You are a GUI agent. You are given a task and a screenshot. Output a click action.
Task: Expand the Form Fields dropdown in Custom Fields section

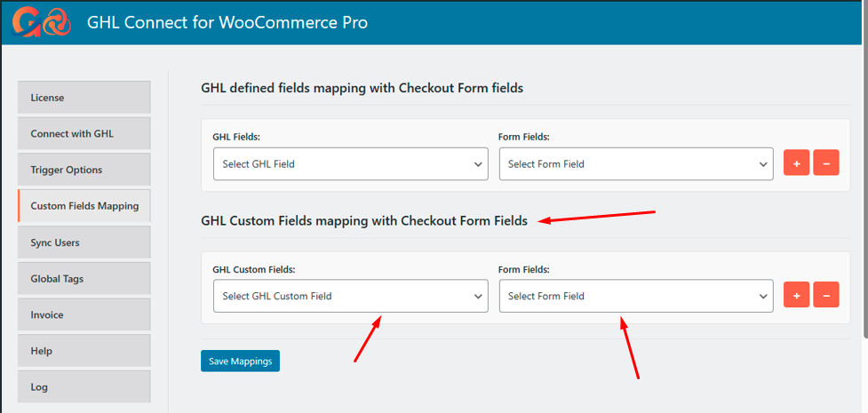635,296
